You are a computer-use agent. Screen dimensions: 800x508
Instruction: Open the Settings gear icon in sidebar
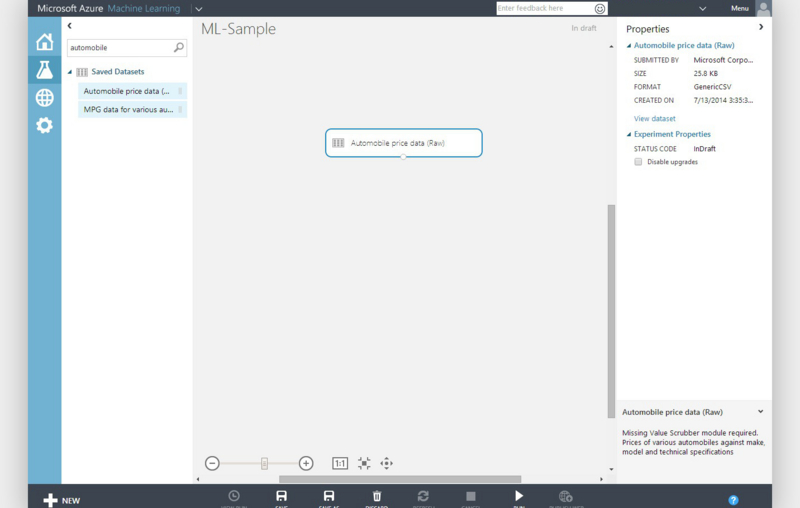point(44,125)
